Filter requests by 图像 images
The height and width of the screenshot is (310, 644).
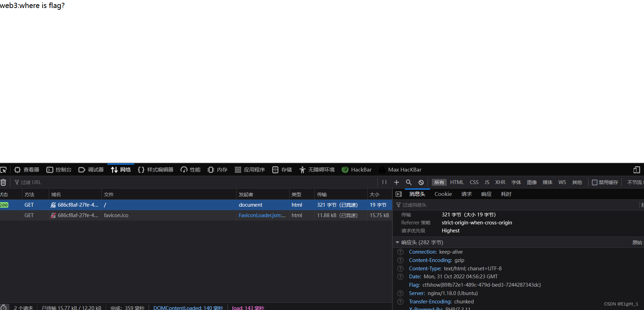[x=532, y=182]
